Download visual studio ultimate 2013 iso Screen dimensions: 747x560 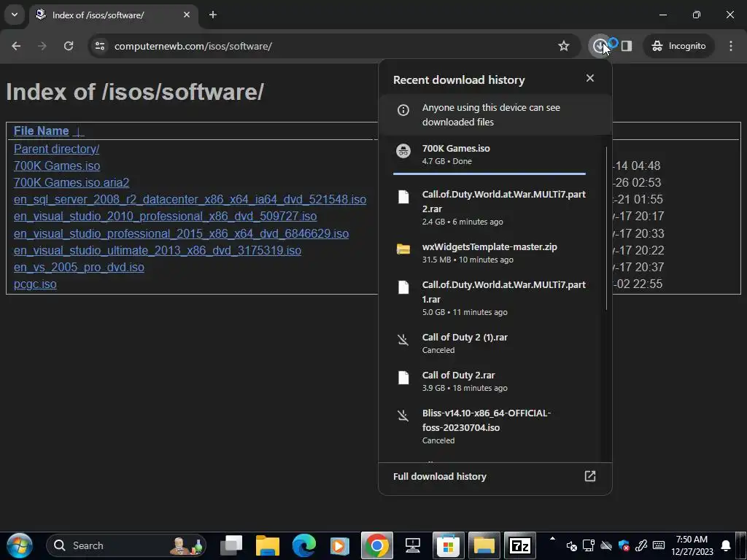point(158,251)
